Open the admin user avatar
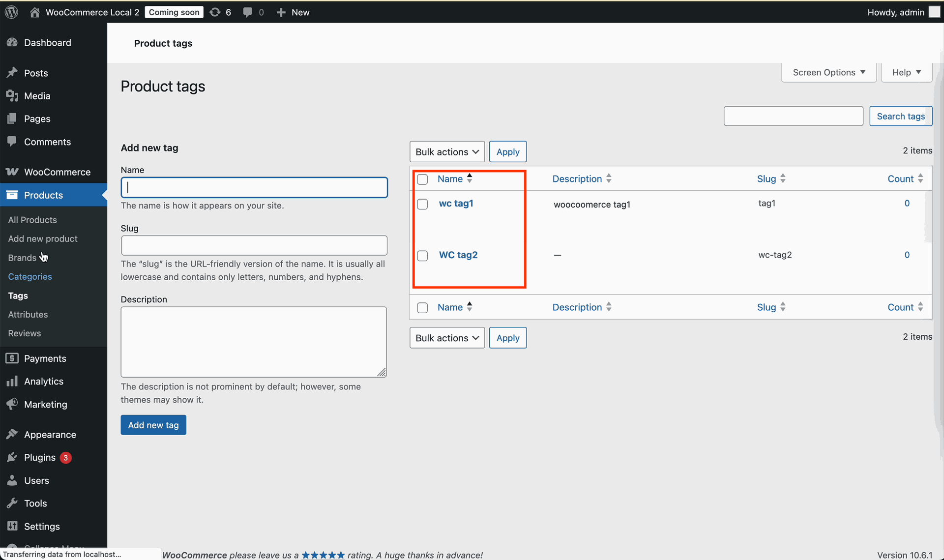The width and height of the screenshot is (944, 560). coord(934,12)
